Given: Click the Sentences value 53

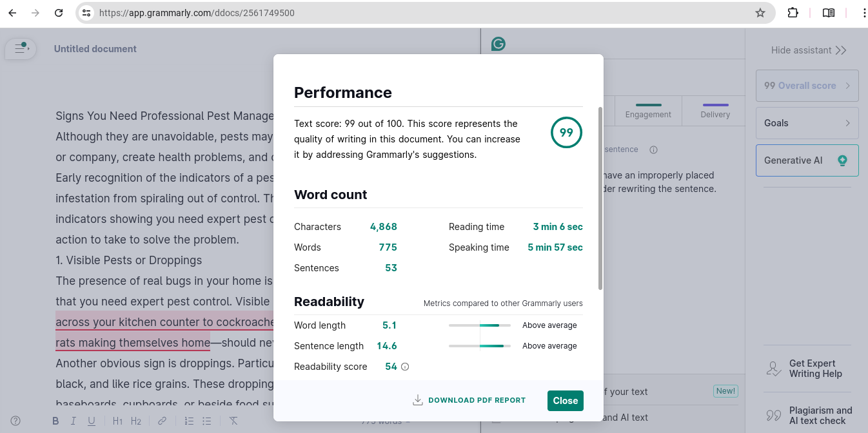Looking at the screenshot, I should 391,268.
